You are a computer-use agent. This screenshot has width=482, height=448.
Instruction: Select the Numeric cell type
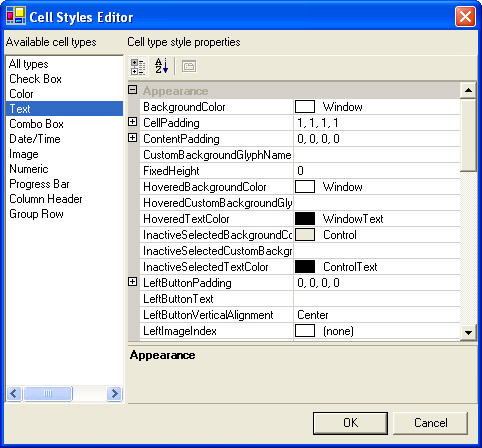pyautogui.click(x=64, y=169)
